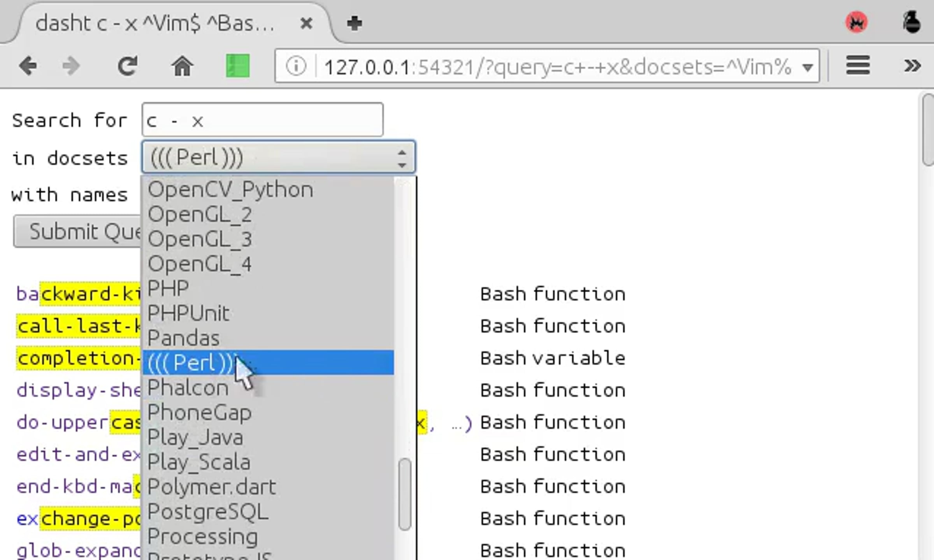Go forward using the browser forward arrow
This screenshot has height=560, width=934.
[71, 66]
